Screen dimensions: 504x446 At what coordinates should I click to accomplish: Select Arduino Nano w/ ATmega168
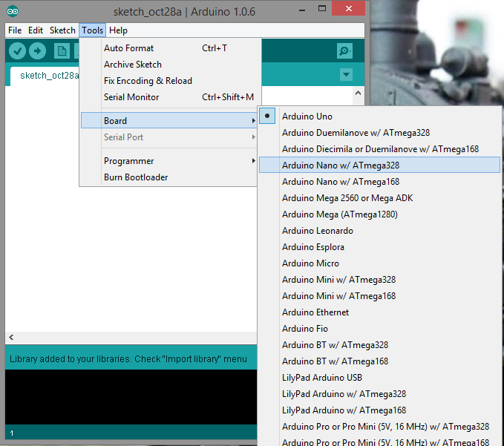pos(379,182)
